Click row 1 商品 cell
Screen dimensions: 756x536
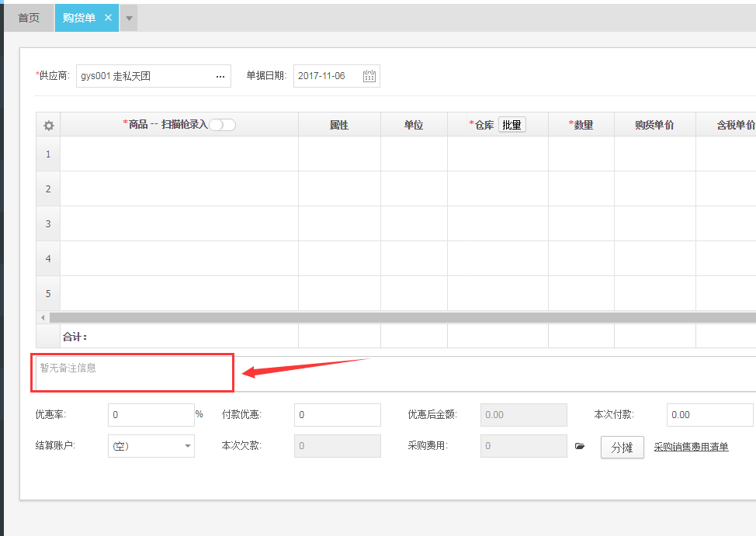[179, 154]
